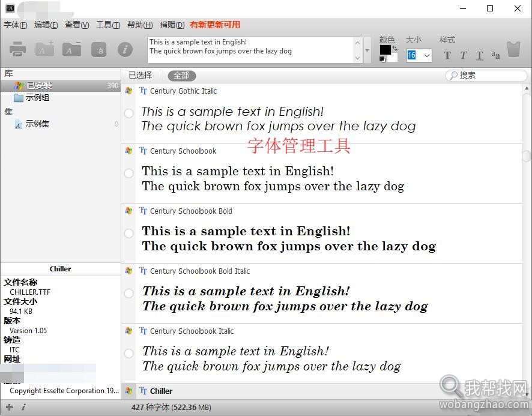Switch to the 全部 filter tab
Image resolution: width=532 pixels, height=416 pixels.
[182, 76]
